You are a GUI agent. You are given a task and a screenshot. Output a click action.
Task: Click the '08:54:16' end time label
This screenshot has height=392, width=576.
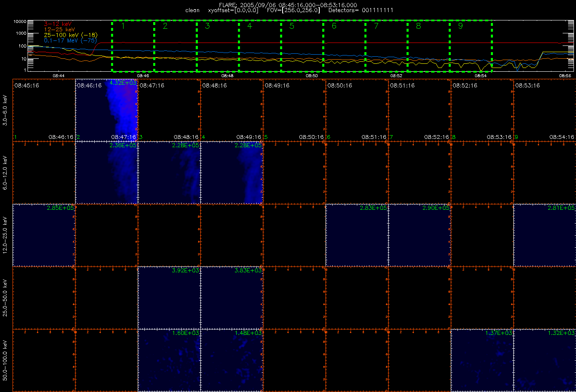[x=562, y=137]
